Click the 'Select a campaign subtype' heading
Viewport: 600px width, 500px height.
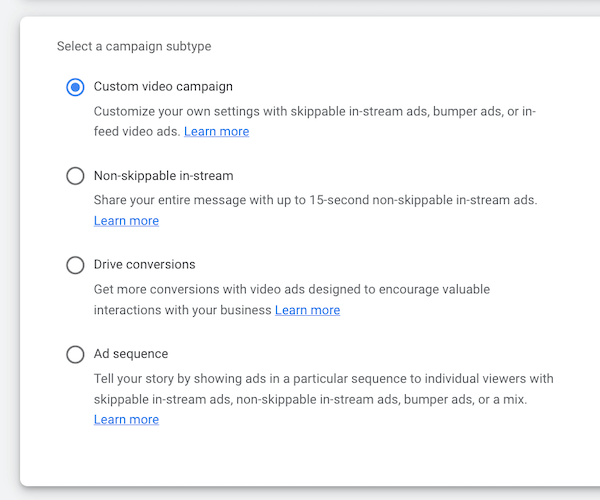(x=134, y=46)
